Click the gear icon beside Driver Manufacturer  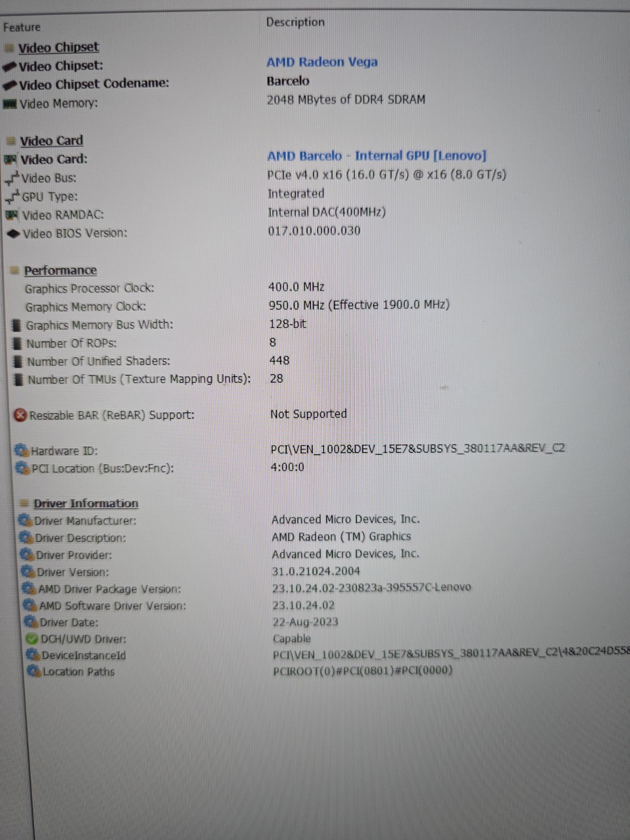tap(25, 520)
